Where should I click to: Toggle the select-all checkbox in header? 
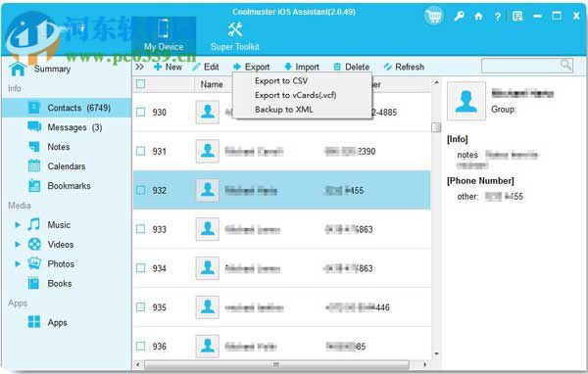coord(140,84)
